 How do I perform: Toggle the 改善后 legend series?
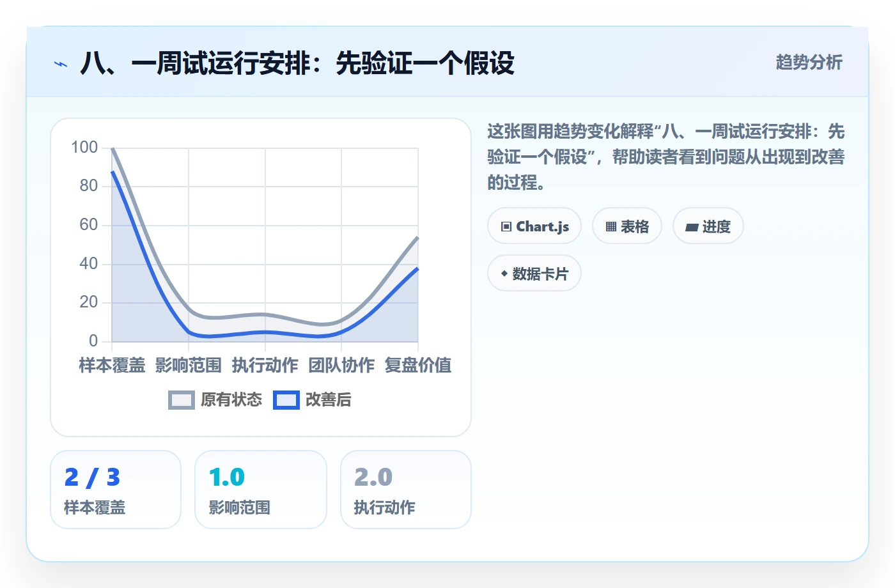pos(313,399)
